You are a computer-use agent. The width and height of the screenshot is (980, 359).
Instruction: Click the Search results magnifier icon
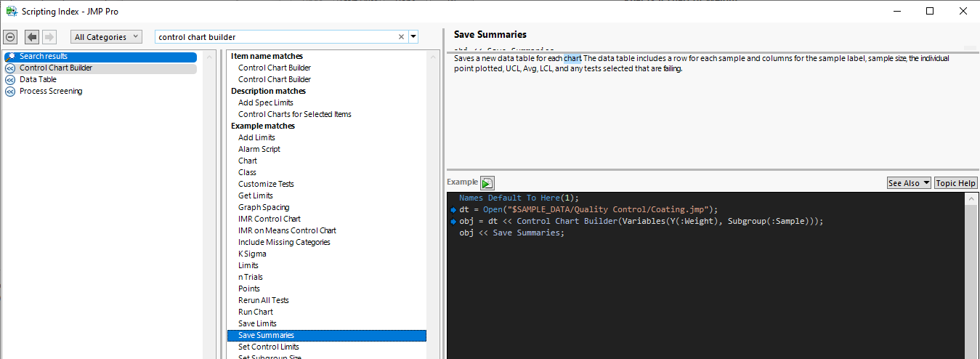(10, 57)
